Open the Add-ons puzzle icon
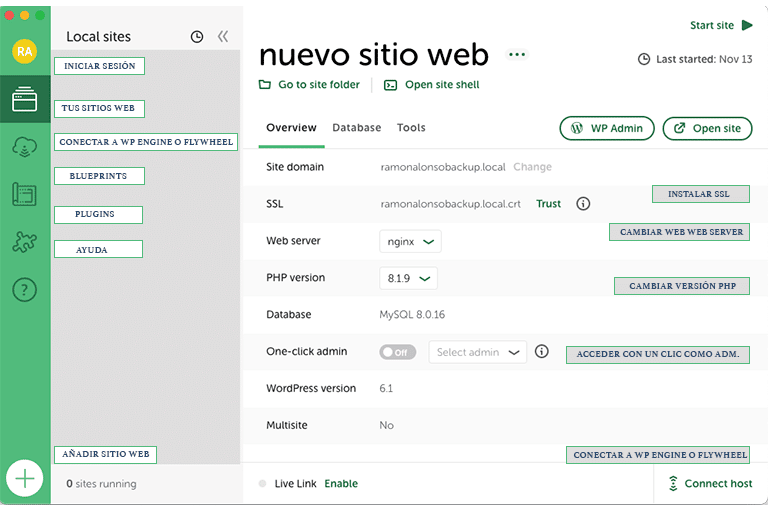Screen dimensions: 768x512 24,242
